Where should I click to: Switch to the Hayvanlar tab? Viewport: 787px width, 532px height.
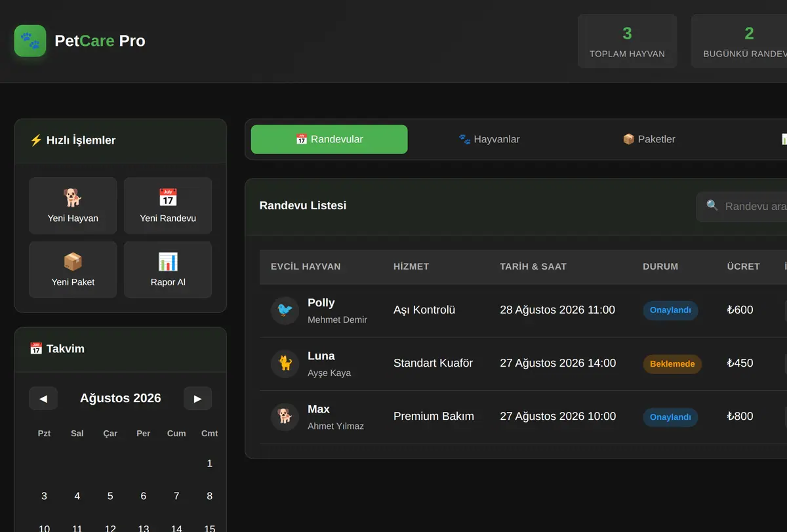point(489,139)
